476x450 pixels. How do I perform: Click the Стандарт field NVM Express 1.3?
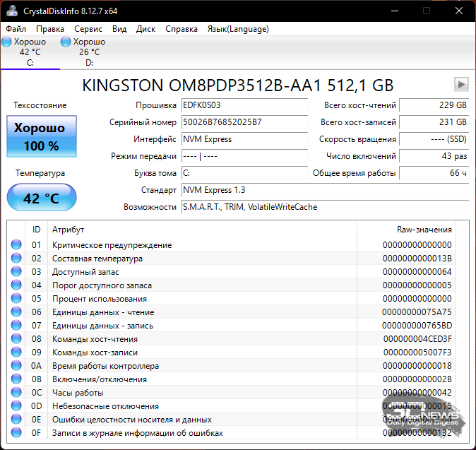[x=326, y=190]
